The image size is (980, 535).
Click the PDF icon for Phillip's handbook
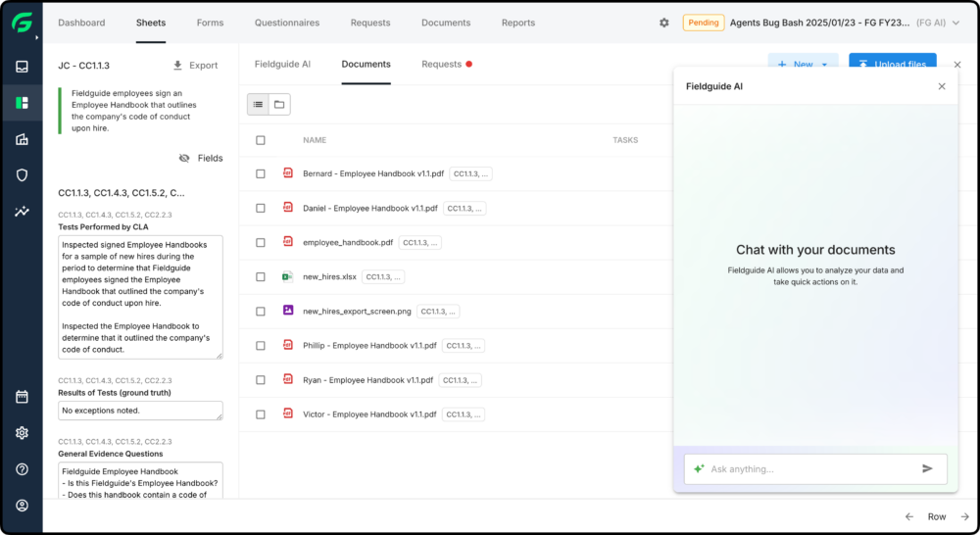(287, 345)
